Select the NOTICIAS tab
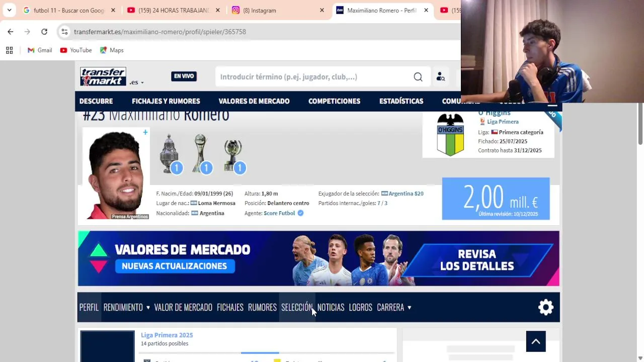The image size is (644, 362). [331, 307]
